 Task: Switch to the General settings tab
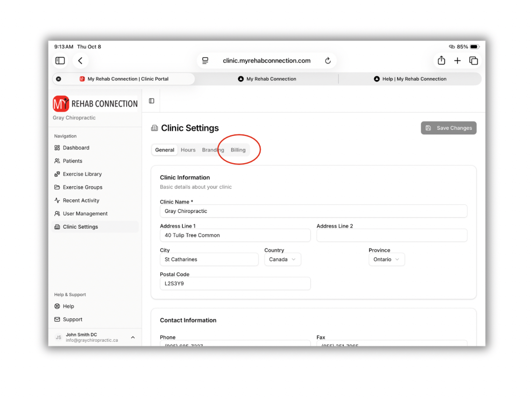(x=164, y=150)
